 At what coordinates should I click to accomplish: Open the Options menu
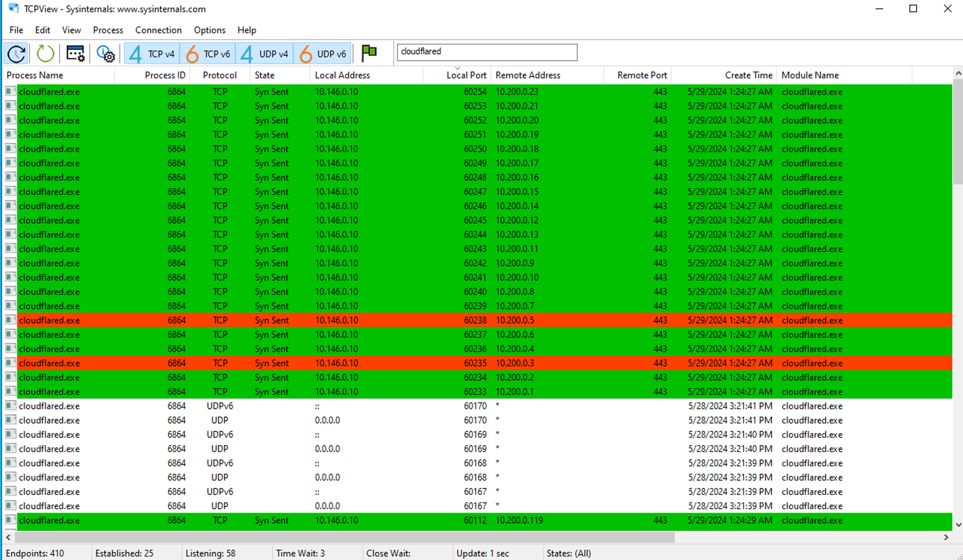coord(209,30)
